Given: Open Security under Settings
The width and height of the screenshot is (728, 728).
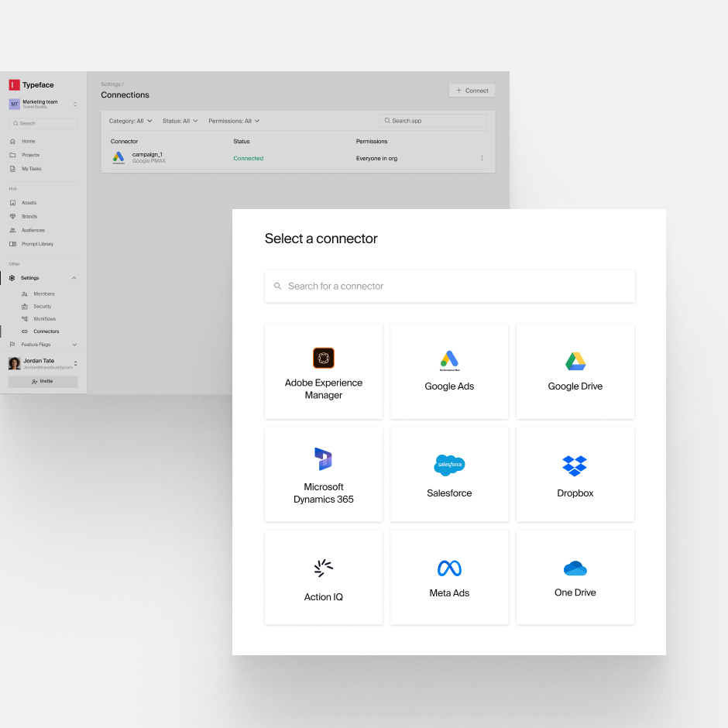Looking at the screenshot, I should pyautogui.click(x=43, y=307).
